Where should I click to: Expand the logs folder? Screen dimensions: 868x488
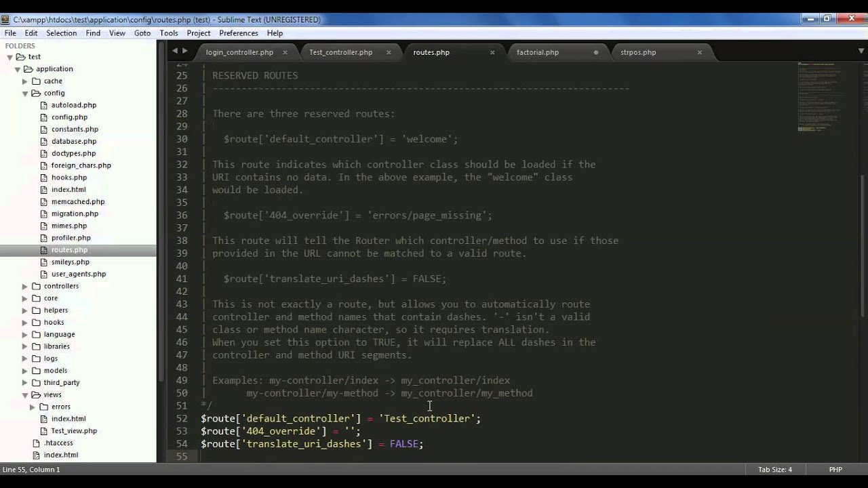(x=25, y=359)
